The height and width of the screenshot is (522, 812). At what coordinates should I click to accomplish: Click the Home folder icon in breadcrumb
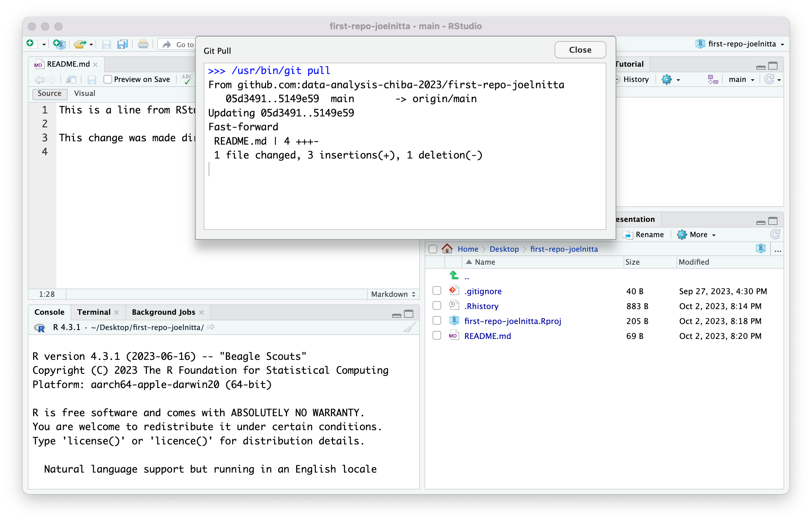(x=447, y=249)
